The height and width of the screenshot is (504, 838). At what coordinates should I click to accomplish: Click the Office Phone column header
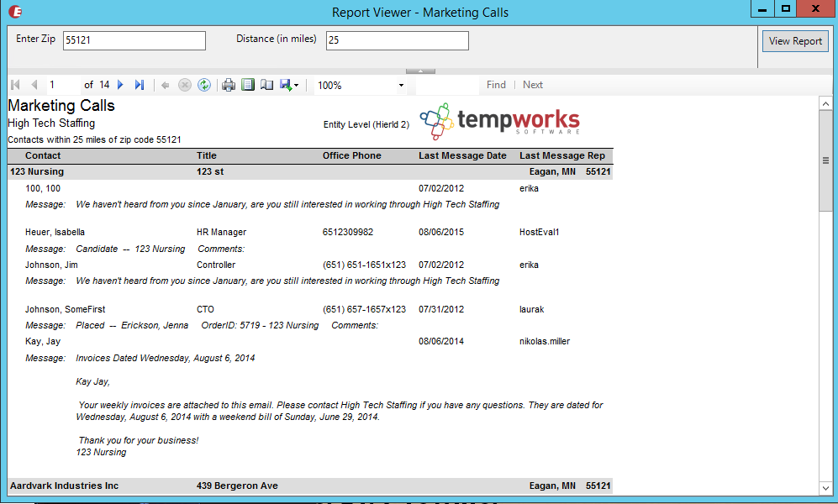point(351,155)
